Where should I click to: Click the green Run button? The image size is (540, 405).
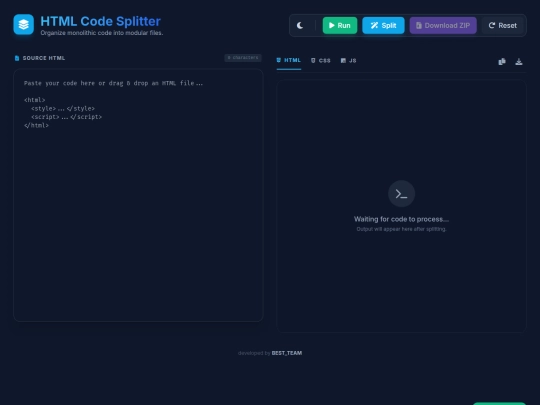(x=340, y=25)
